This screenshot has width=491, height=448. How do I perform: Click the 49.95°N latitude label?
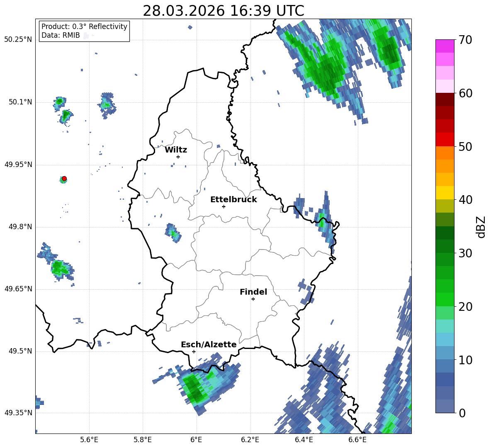18,165
